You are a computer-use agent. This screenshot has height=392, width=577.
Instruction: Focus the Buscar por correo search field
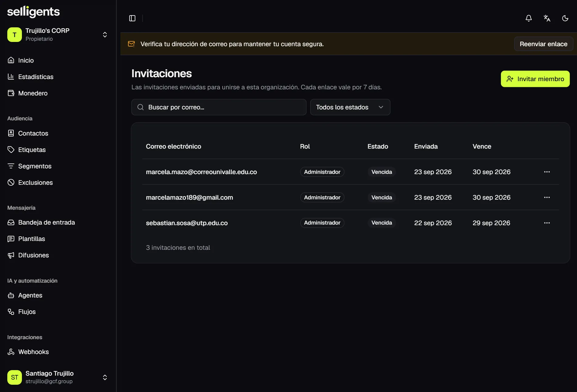click(219, 107)
